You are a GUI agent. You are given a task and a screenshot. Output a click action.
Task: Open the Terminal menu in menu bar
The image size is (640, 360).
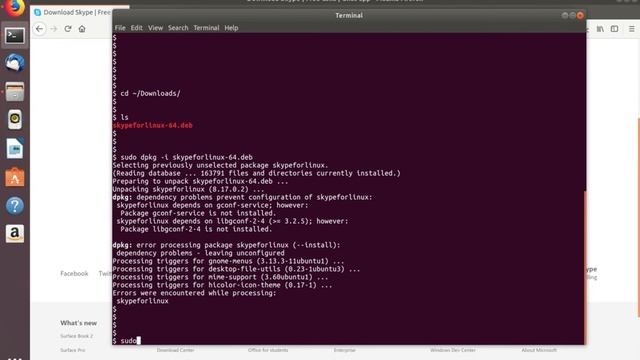pyautogui.click(x=206, y=28)
